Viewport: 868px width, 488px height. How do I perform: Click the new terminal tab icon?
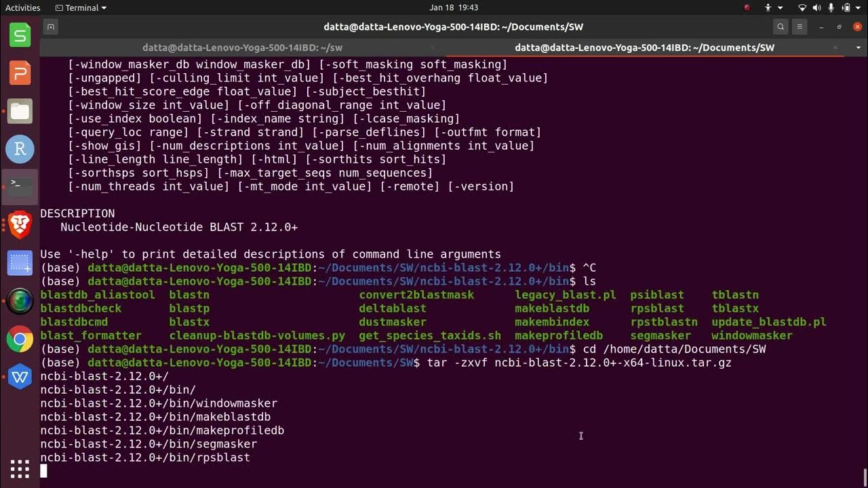click(x=50, y=27)
